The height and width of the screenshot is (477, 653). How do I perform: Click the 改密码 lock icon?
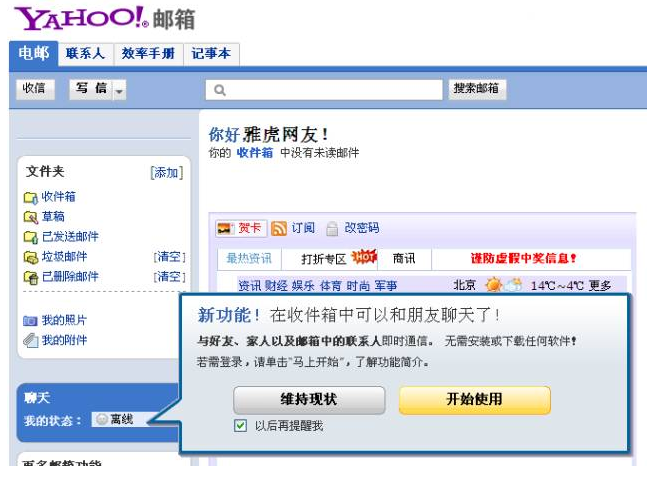tap(332, 229)
